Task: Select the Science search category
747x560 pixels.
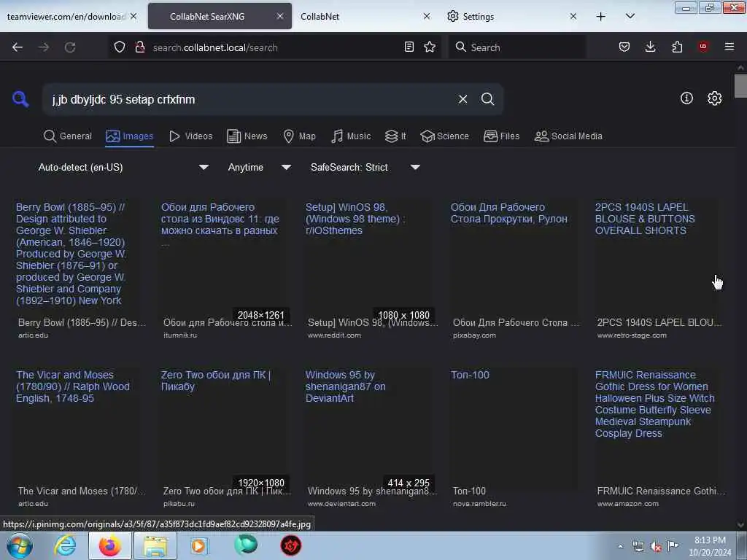Action: 444,136
